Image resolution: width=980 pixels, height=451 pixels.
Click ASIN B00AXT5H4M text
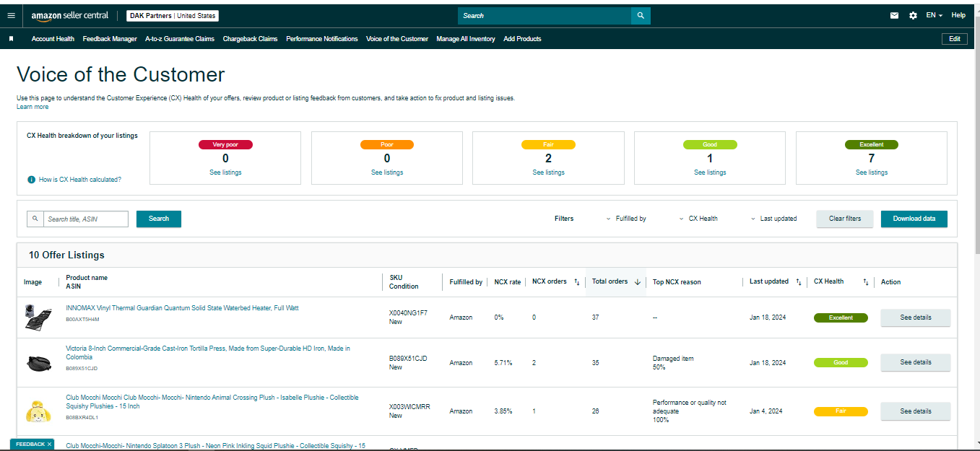coord(82,319)
